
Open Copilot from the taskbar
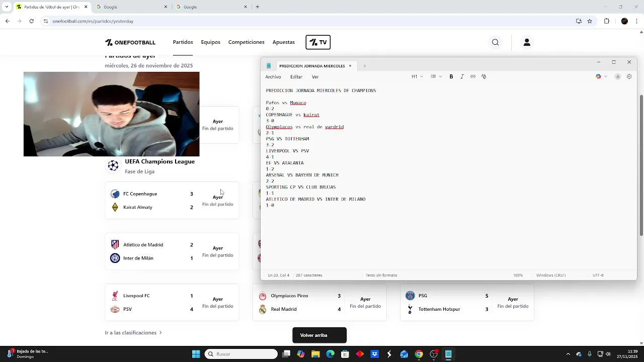[301, 354]
